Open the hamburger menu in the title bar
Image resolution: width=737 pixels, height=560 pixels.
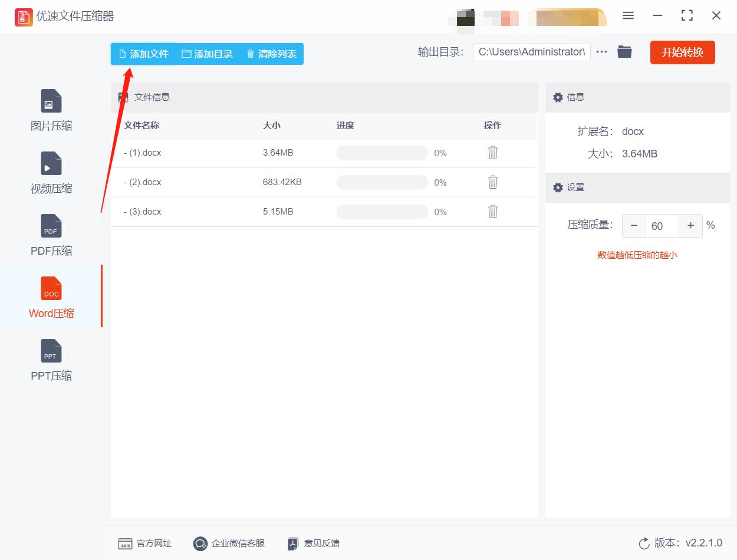[x=628, y=16]
